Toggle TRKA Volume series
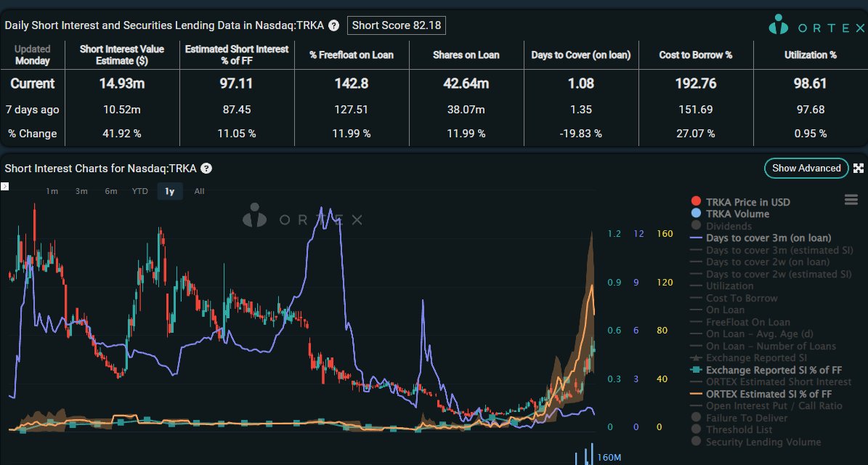 [730, 214]
